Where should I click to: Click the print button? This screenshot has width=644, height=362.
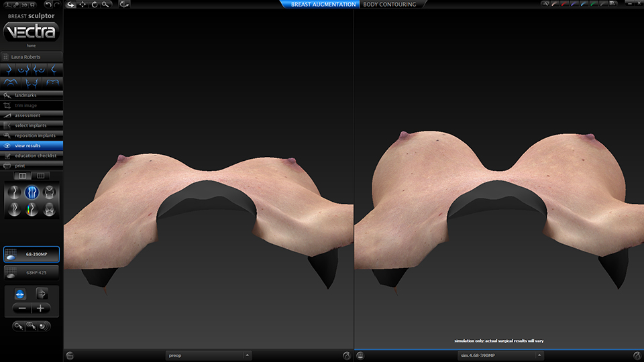click(32, 165)
